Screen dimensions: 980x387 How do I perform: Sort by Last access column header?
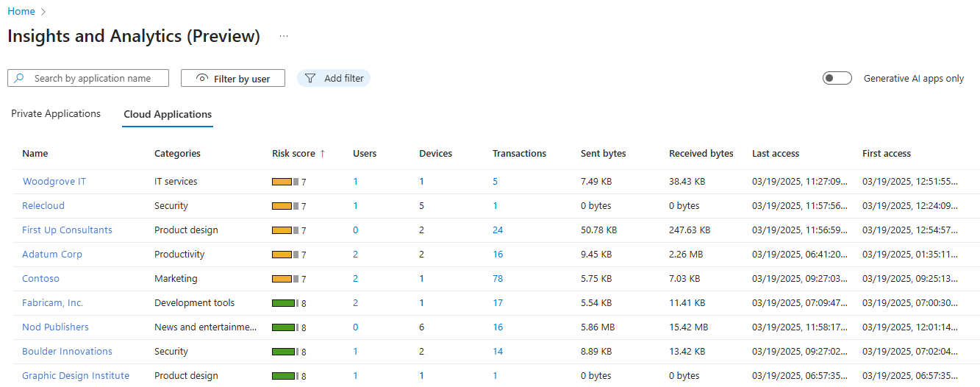(x=776, y=154)
